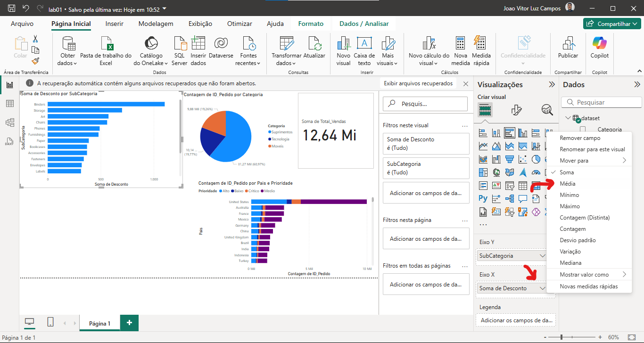Switch to the Formato ribbon tab
This screenshot has width=644, height=343.
pyautogui.click(x=311, y=24)
